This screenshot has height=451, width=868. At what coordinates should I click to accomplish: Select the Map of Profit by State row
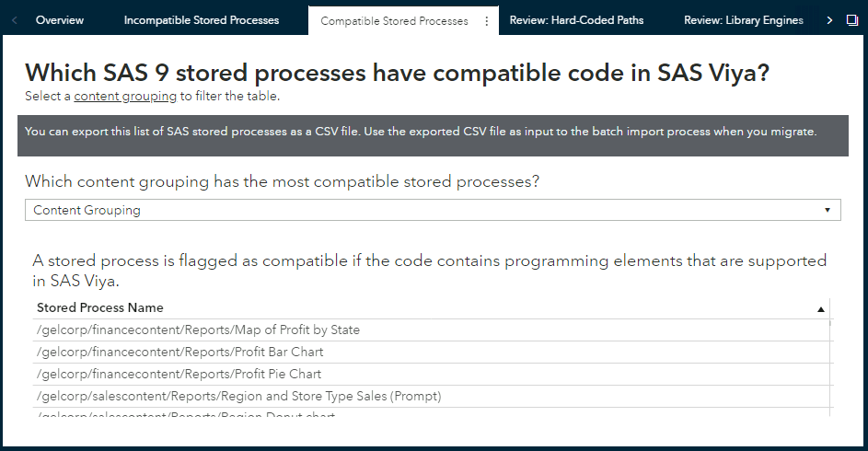point(198,330)
